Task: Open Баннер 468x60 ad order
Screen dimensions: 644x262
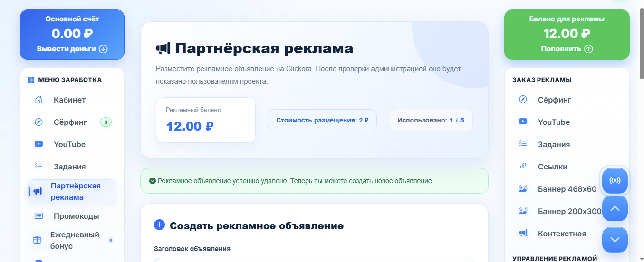Action: [567, 189]
